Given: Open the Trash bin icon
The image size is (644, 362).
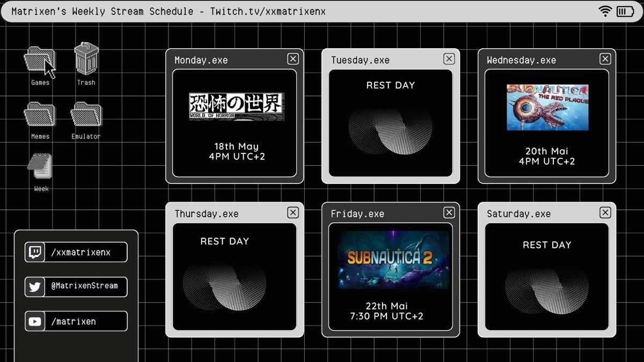Looking at the screenshot, I should click(x=86, y=59).
